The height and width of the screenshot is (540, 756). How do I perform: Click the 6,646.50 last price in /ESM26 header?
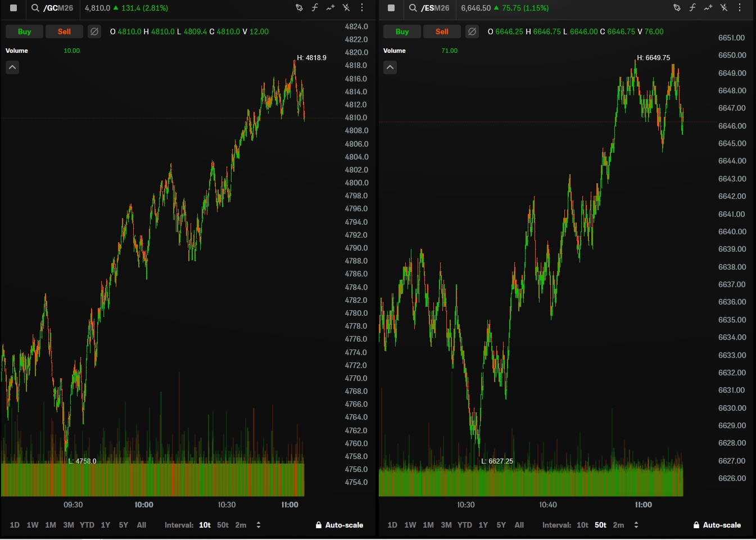(476, 8)
